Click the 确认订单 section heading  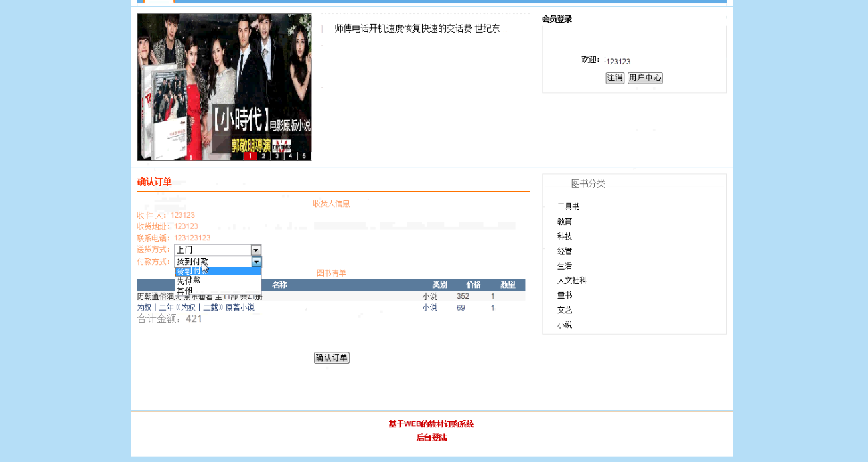(154, 182)
